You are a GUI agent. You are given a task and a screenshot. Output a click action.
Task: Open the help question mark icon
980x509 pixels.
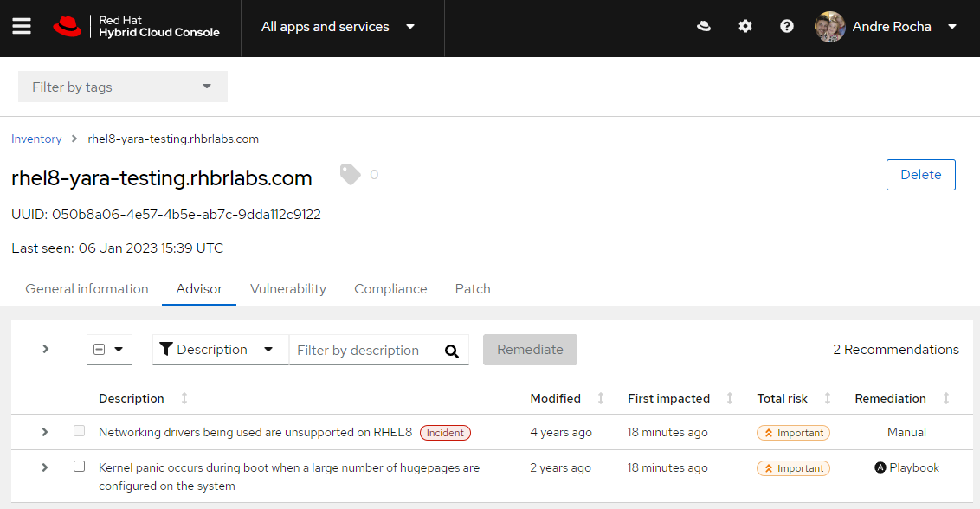click(787, 27)
